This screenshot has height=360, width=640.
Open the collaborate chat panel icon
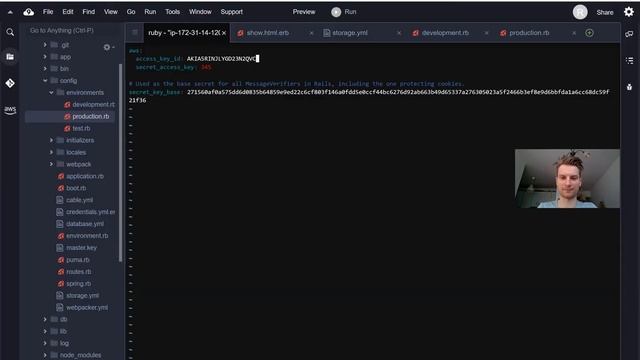[x=629, y=34]
